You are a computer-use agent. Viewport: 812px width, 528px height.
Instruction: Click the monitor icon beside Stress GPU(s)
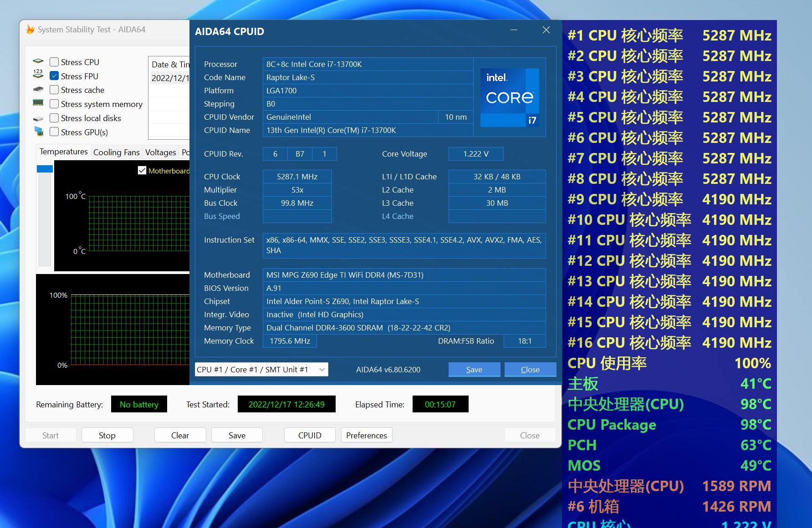coord(38,132)
